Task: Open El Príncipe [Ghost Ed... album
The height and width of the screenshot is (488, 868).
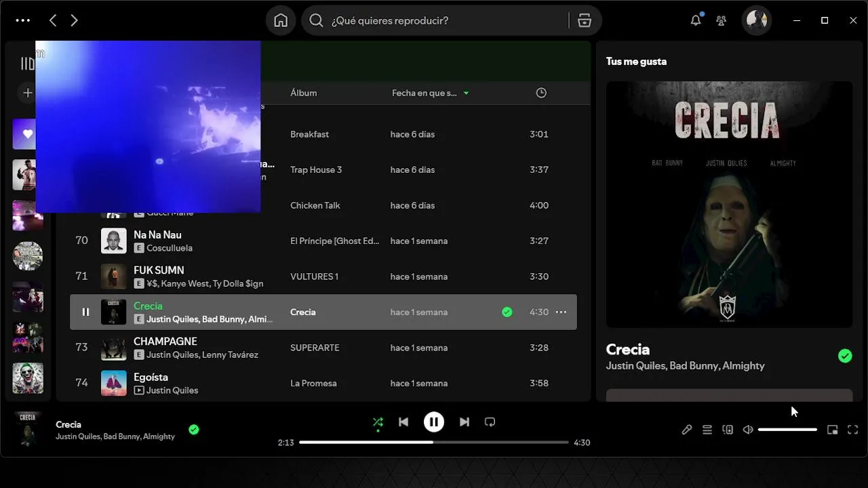Action: pos(335,241)
